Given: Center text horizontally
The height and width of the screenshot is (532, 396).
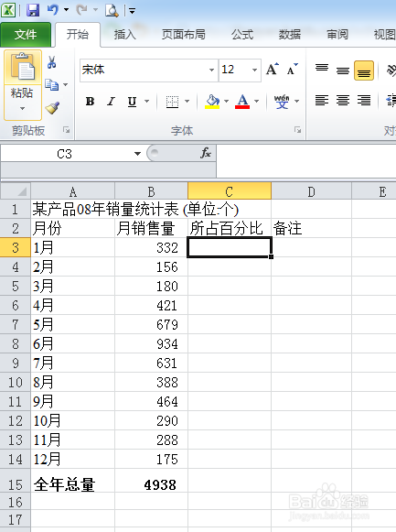Looking at the screenshot, I should point(343,101).
